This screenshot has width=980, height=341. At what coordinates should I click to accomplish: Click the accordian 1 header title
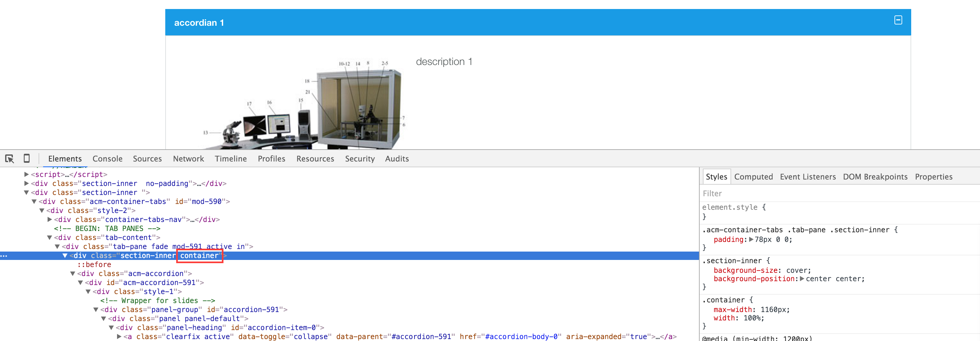pos(199,23)
